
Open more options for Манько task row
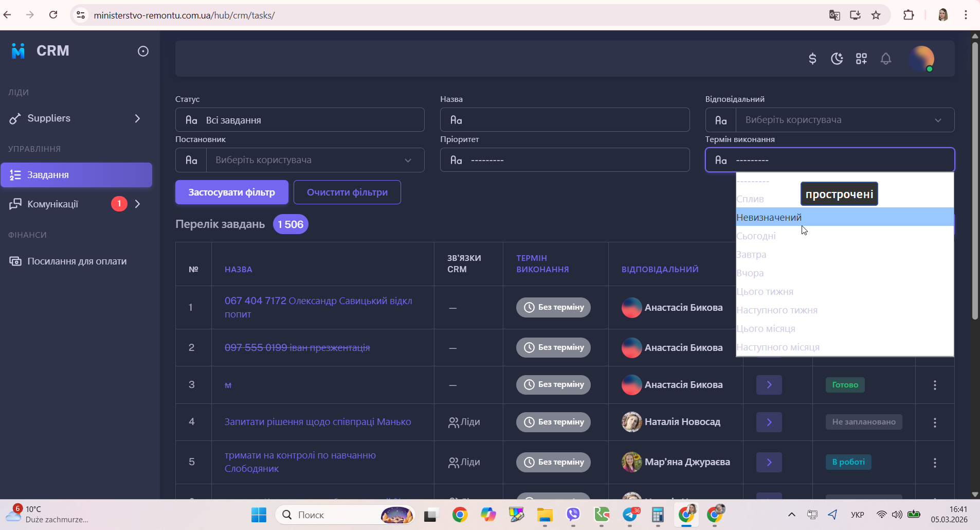pos(935,422)
